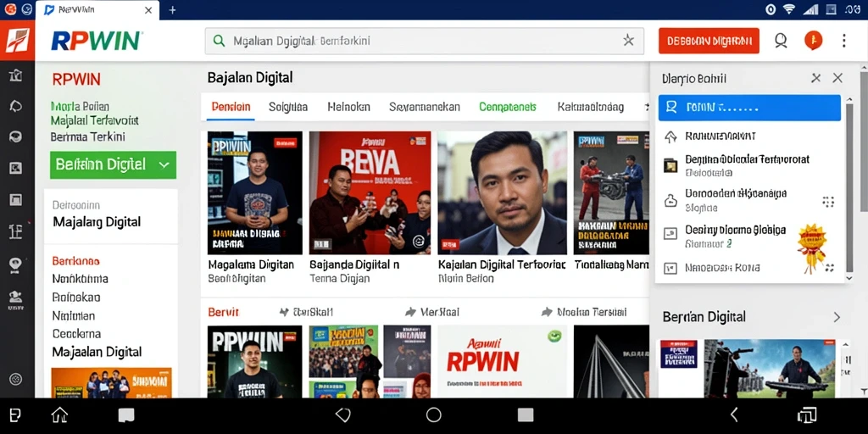868x434 pixels.
Task: Switch to the Kakuaalaleag tab
Action: coord(591,107)
